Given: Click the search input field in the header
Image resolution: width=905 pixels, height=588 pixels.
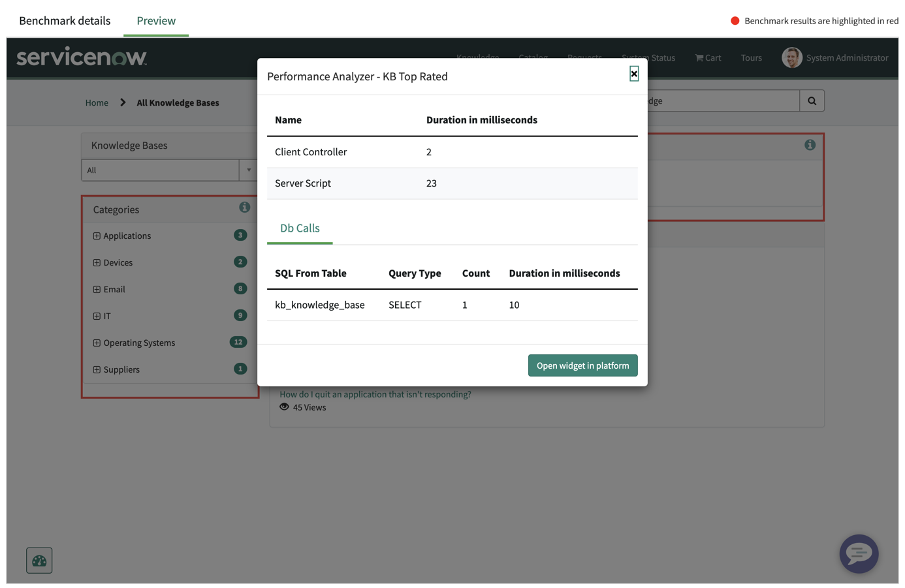Looking at the screenshot, I should 723,101.
